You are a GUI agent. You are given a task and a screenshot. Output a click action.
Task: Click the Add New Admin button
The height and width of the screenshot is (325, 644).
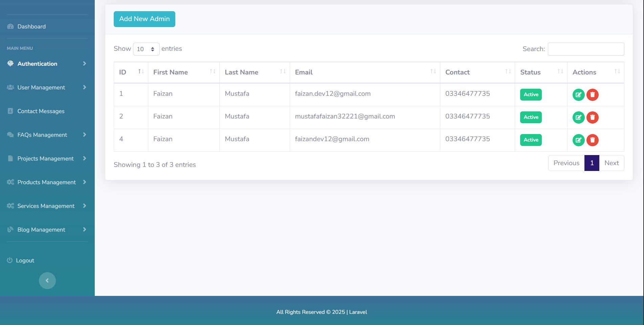(x=145, y=19)
